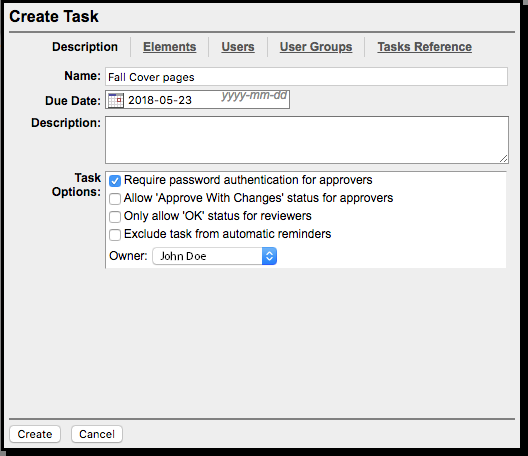Open the Due Date calendar picker icon

coord(116,100)
